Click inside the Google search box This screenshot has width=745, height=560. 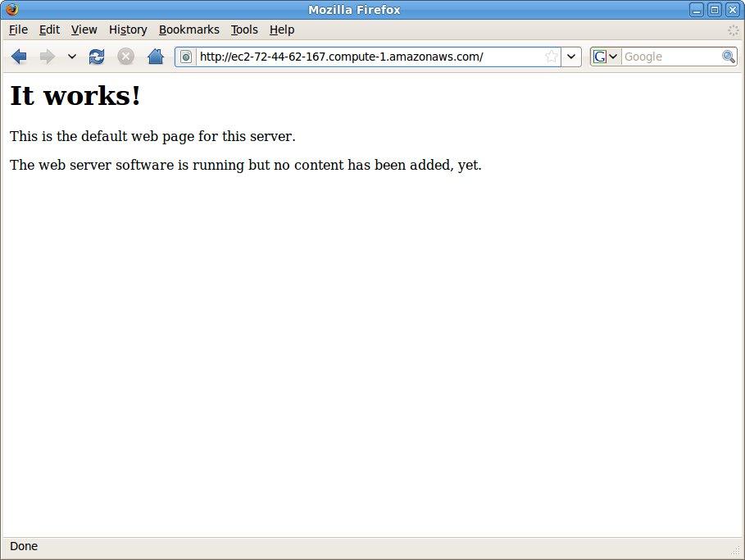pos(671,57)
